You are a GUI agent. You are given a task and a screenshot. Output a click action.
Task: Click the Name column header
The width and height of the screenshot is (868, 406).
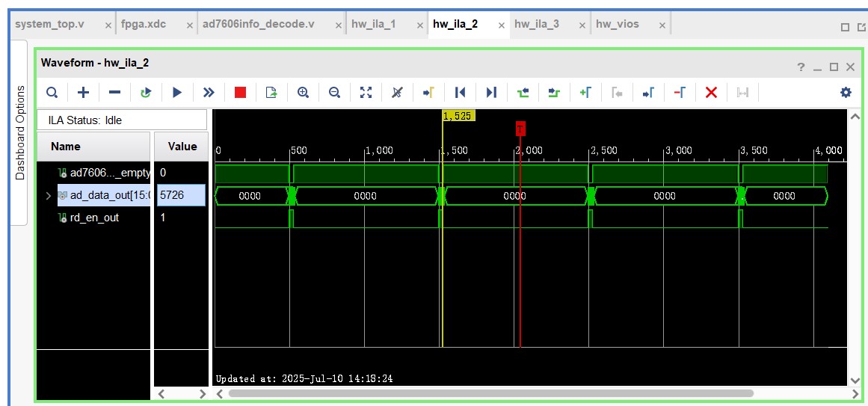click(93, 147)
